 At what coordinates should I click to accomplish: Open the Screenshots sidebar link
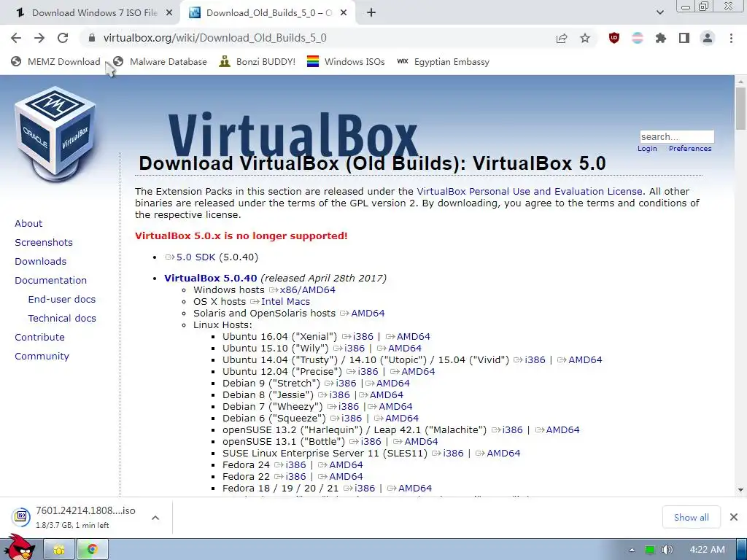tap(44, 242)
